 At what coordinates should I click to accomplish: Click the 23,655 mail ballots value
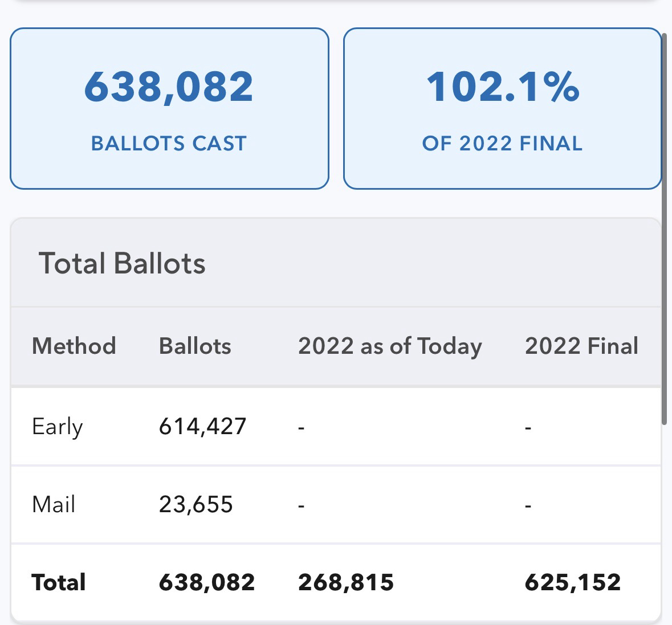(x=196, y=505)
